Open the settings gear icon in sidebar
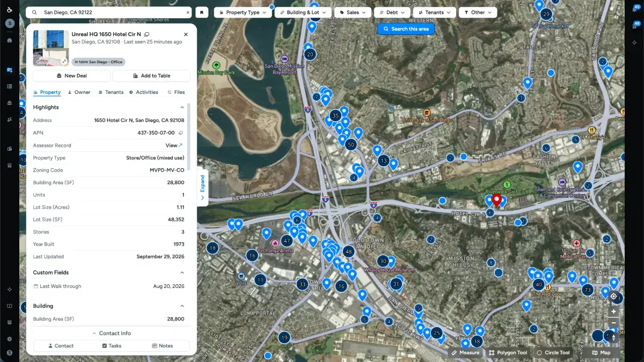Image resolution: width=644 pixels, height=362 pixels. pos(10,339)
